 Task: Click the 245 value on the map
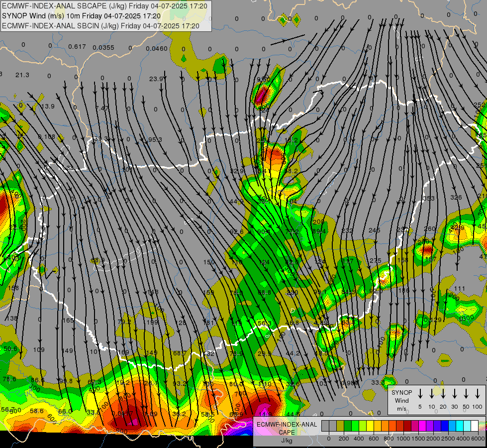pos(374,230)
